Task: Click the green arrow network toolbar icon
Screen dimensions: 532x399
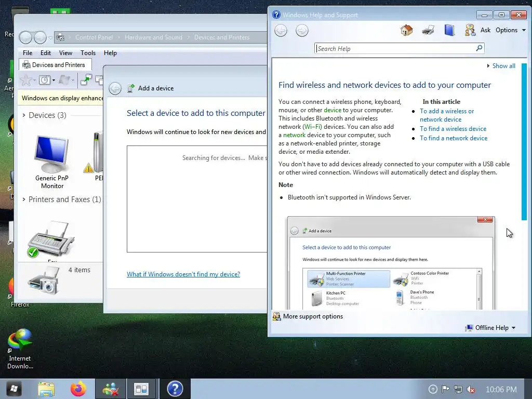Action: tap(86, 79)
